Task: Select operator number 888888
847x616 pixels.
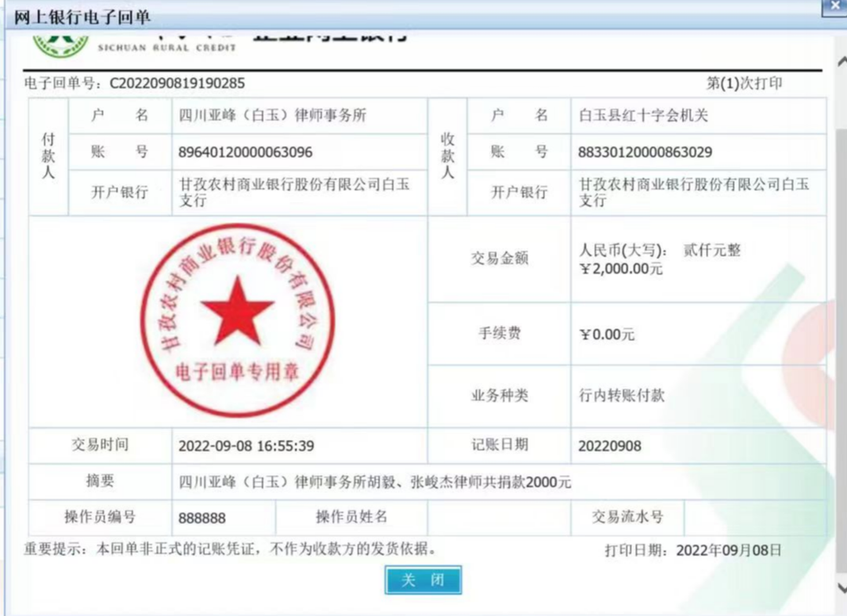Action: click(202, 518)
